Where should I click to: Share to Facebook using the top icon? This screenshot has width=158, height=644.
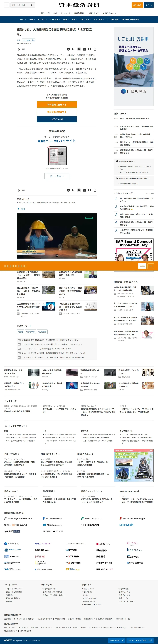[x=89, y=49]
